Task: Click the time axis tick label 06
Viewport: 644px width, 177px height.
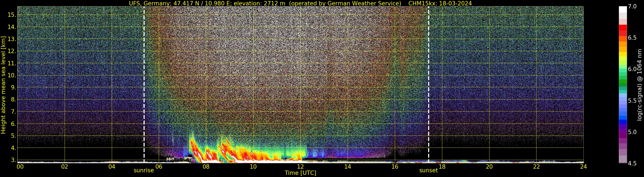Action: pos(159,166)
